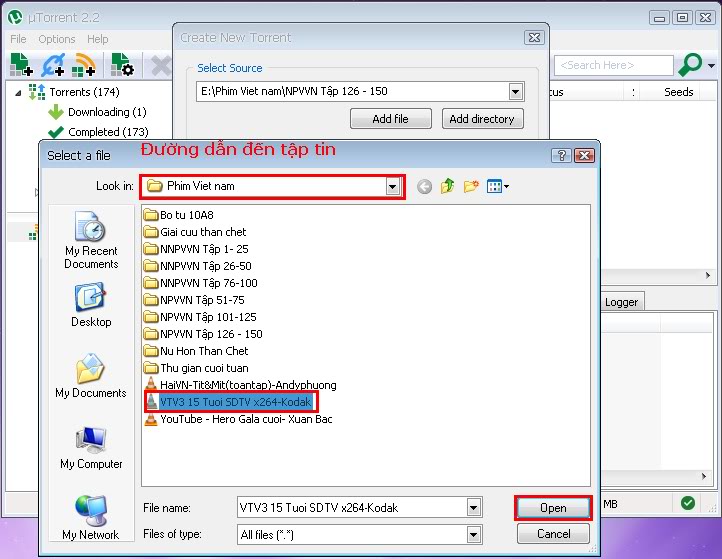This screenshot has height=559, width=722.
Task: Close the Create New Torrent dialog
Action: [x=534, y=38]
